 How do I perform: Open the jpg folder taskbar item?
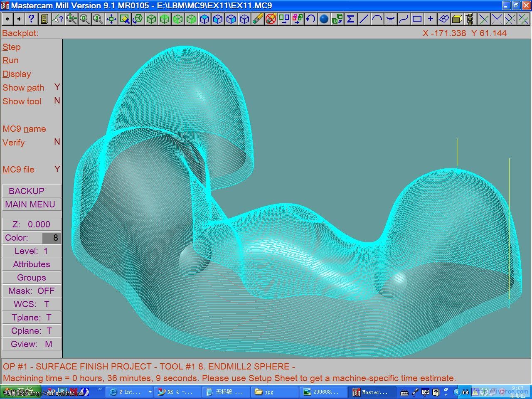(x=275, y=392)
